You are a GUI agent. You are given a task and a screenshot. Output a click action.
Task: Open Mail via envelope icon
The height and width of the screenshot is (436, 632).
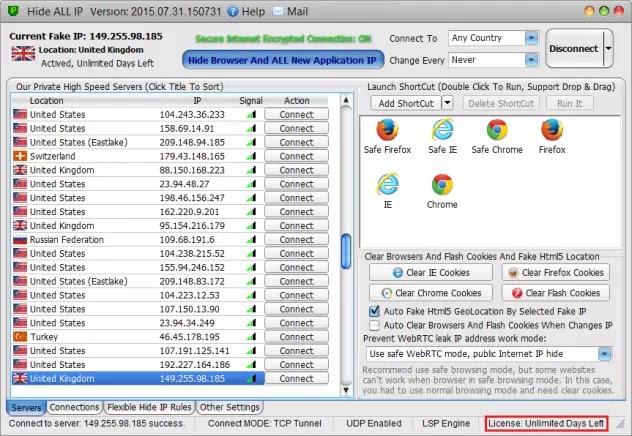pos(278,11)
